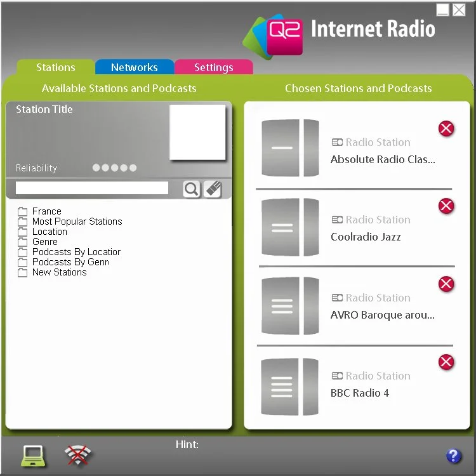Remove BBC Radio 4 station
The height and width of the screenshot is (476, 476).
446,362
